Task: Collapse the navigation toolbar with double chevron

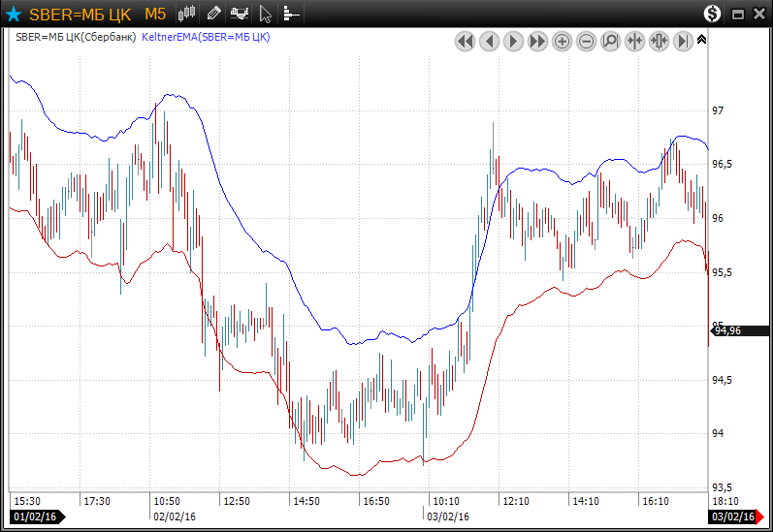Action: 702,40
